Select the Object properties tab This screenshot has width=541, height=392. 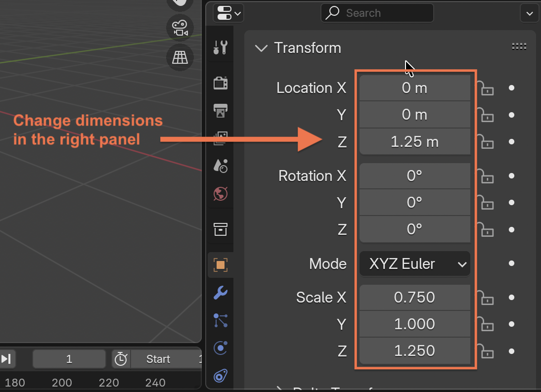tap(220, 264)
